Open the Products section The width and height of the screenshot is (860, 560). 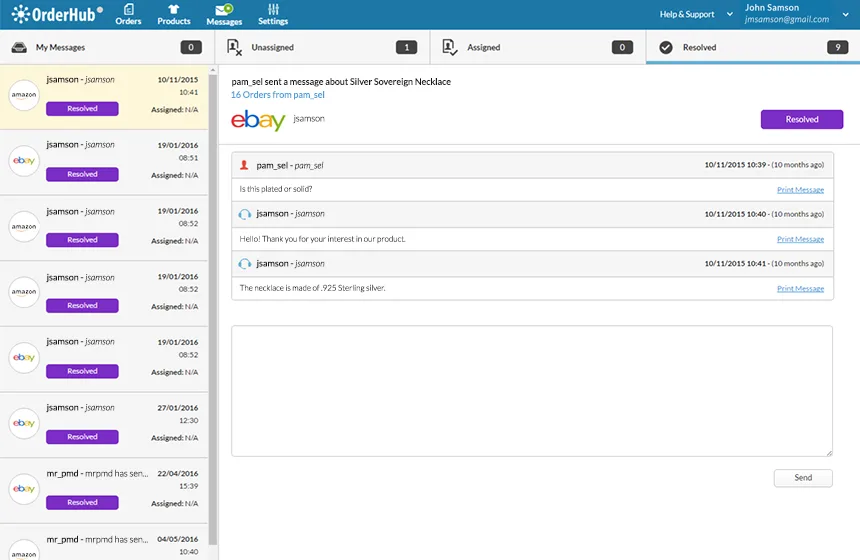pos(174,15)
